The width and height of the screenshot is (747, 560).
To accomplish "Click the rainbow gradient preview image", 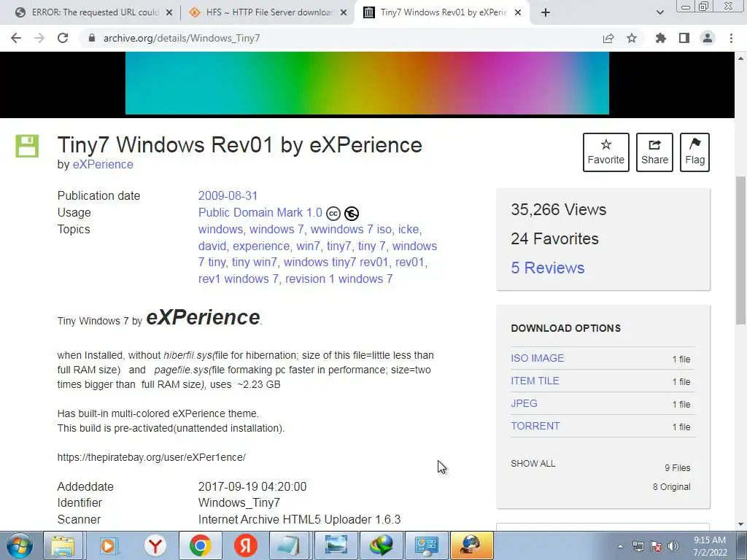I will point(367,83).
